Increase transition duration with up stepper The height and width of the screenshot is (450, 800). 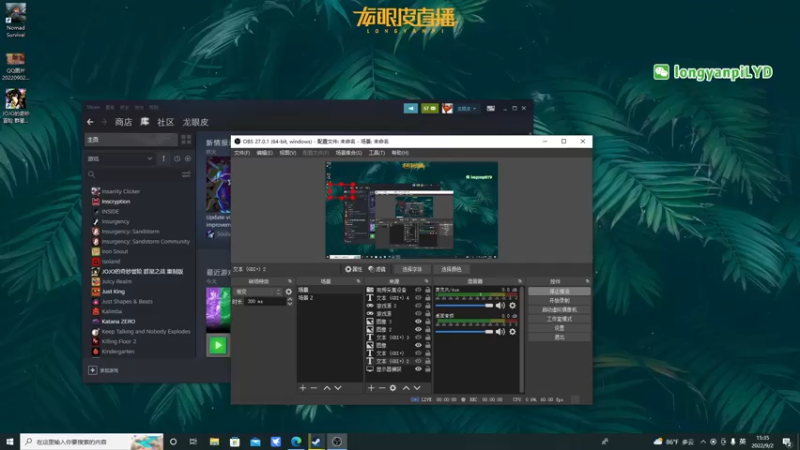click(290, 299)
